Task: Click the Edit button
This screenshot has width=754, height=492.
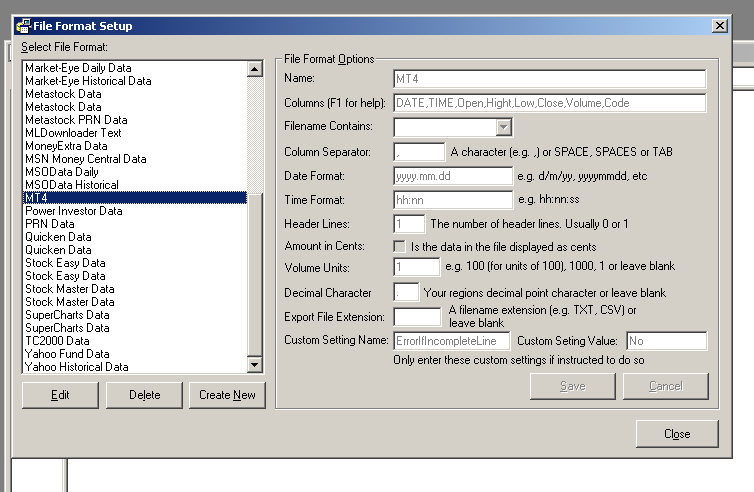Action: (60, 395)
